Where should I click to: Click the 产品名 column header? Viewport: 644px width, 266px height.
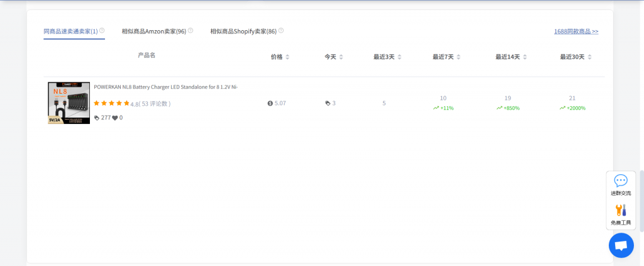[147, 55]
